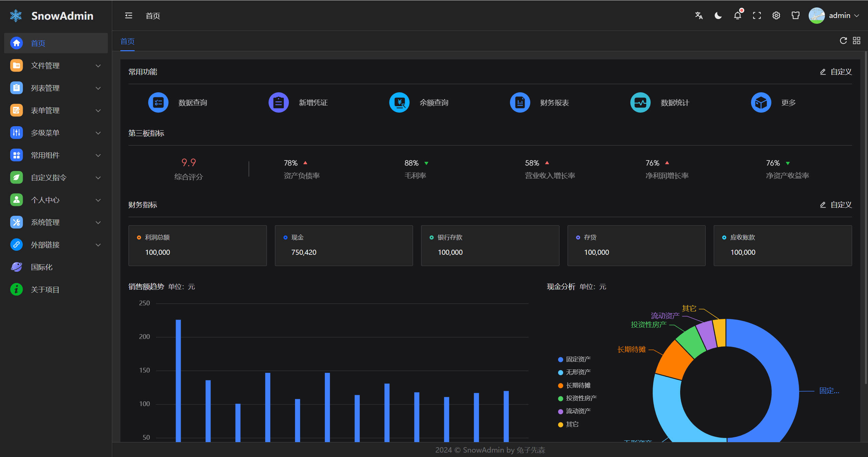Toggle 其它 legend item
The height and width of the screenshot is (457, 868).
[x=568, y=424]
